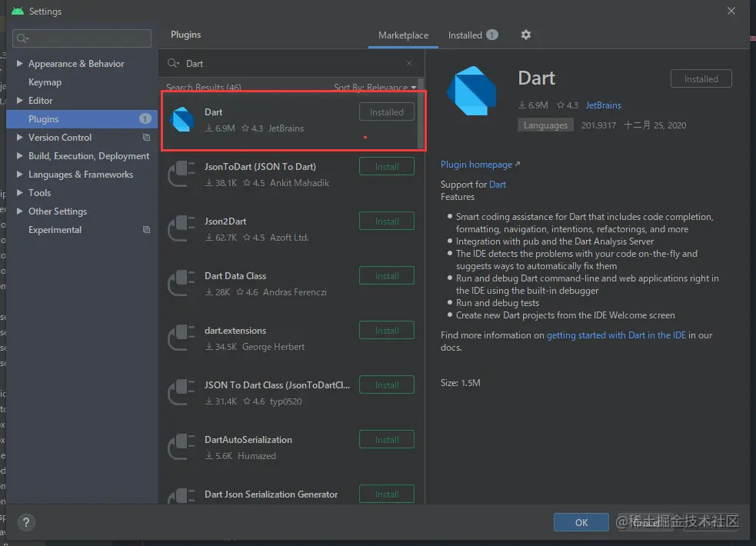Image resolution: width=756 pixels, height=546 pixels.
Task: Click Installed button in Dart list row
Action: [386, 112]
